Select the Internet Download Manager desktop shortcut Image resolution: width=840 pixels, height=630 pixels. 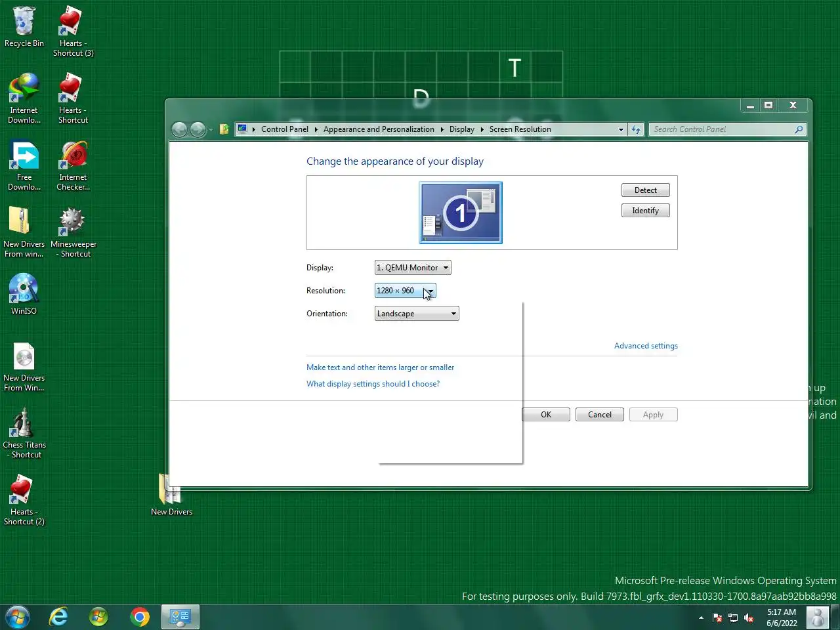[24, 98]
